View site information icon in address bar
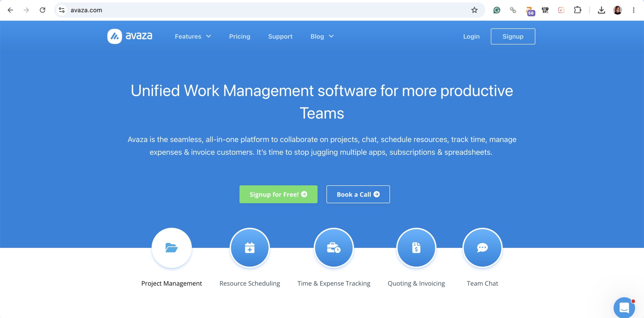 (62, 10)
